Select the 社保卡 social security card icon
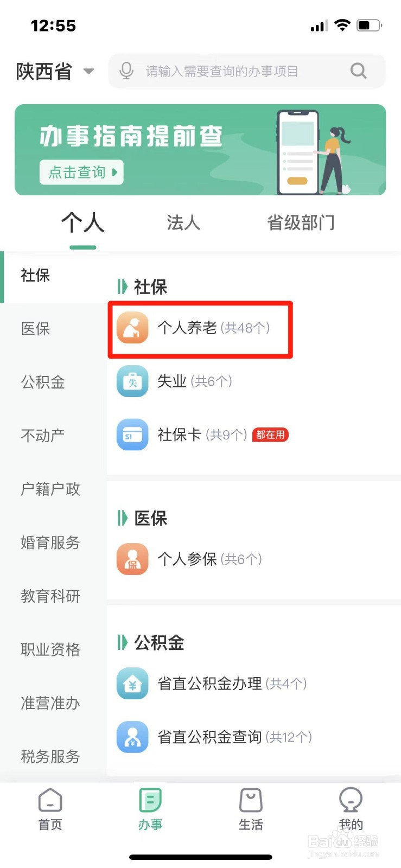This screenshot has height=868, width=401. (x=132, y=435)
